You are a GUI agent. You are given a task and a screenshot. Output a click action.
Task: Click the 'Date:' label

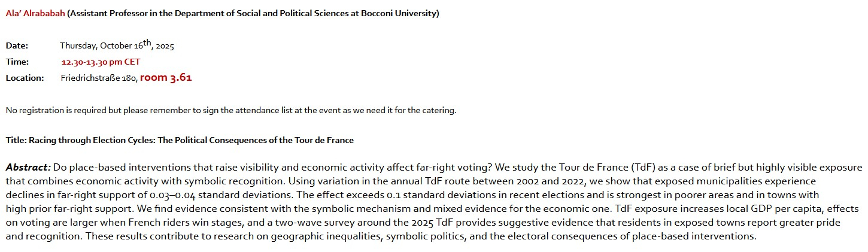pyautogui.click(x=17, y=45)
